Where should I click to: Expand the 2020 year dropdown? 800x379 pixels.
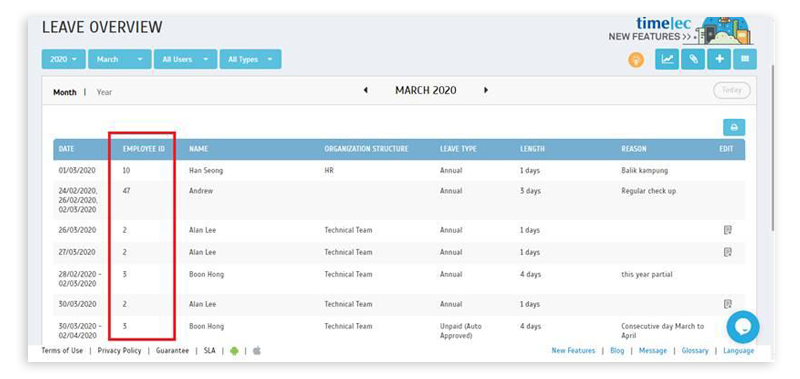point(64,59)
